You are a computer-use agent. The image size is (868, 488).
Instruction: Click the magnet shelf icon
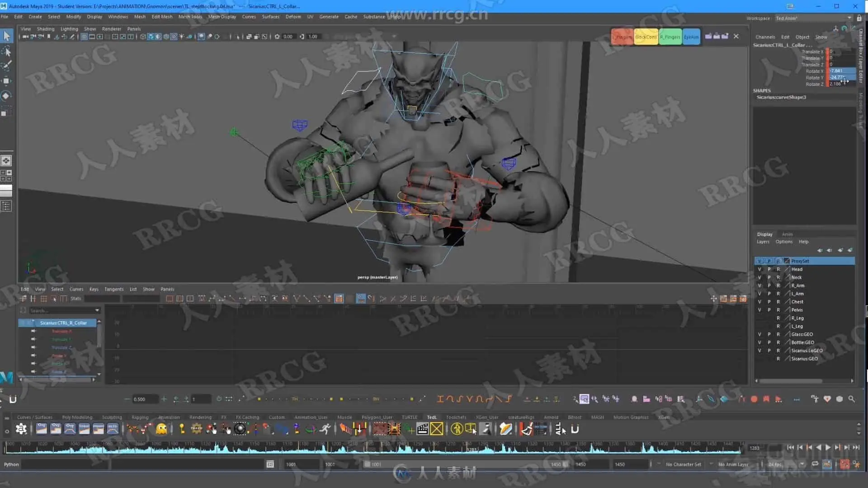point(575,429)
